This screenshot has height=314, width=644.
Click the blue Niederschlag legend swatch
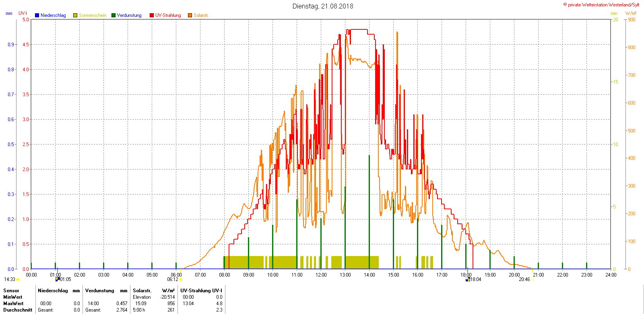click(x=37, y=15)
